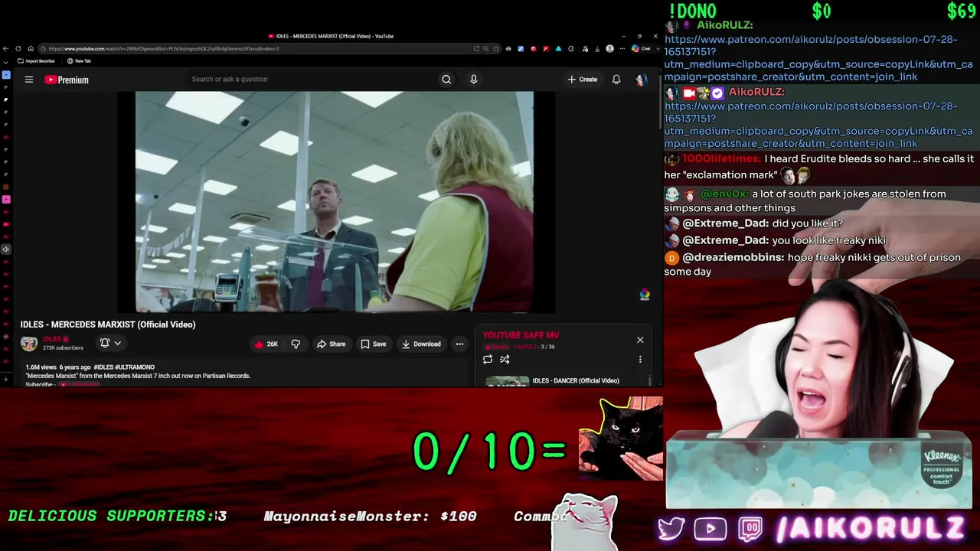Open the browser profile avatar
This screenshot has height=551, width=980.
point(609,49)
